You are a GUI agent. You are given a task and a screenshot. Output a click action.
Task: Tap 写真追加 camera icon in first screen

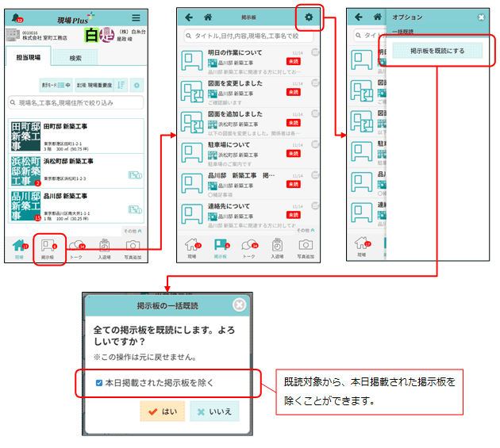pyautogui.click(x=133, y=248)
